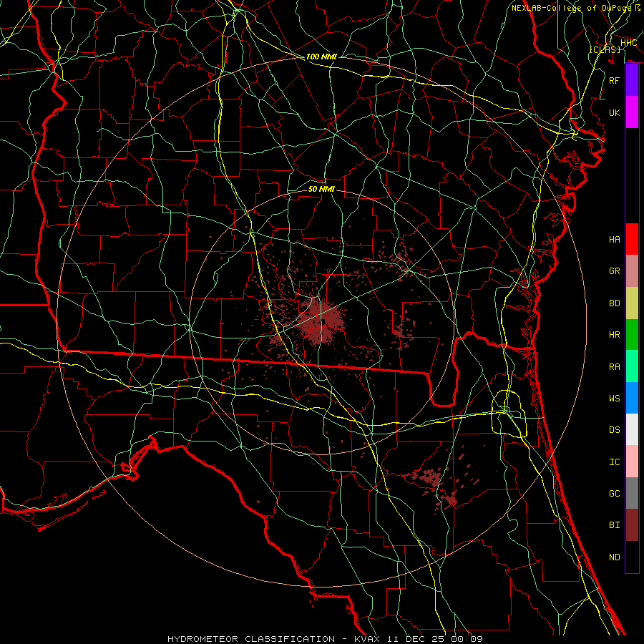Click the RA legend label
644x644 pixels.
[x=615, y=367]
